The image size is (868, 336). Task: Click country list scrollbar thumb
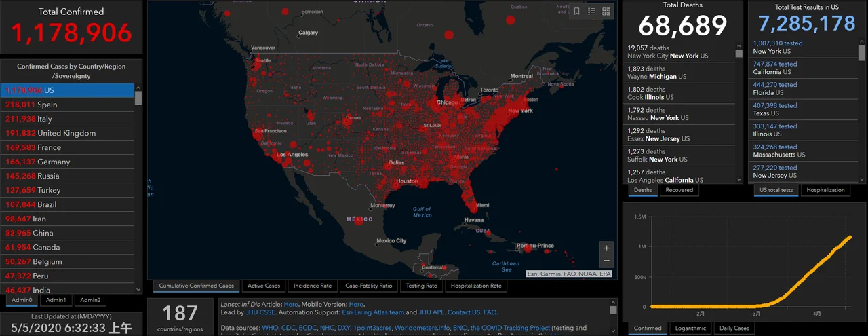click(x=138, y=98)
